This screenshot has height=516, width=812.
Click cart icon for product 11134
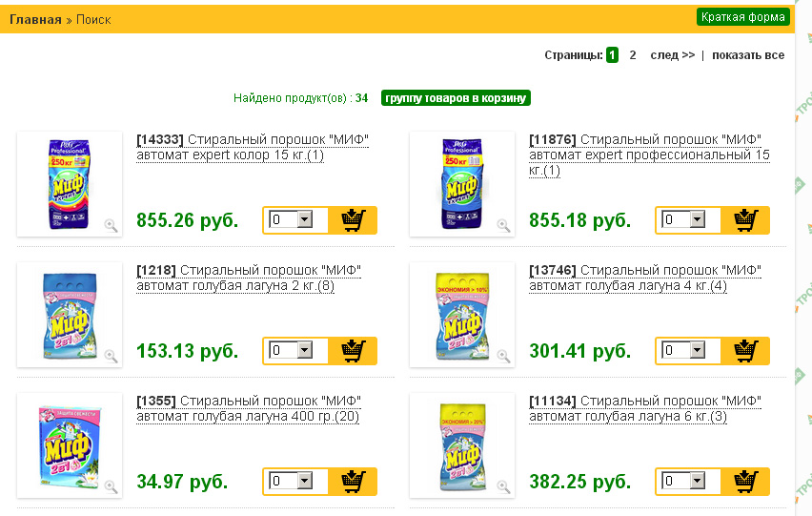(745, 482)
